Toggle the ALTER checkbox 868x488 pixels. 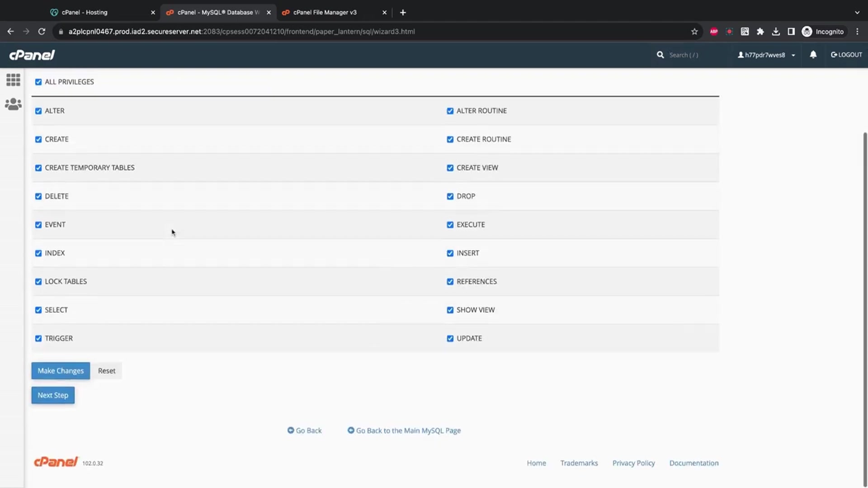click(38, 111)
